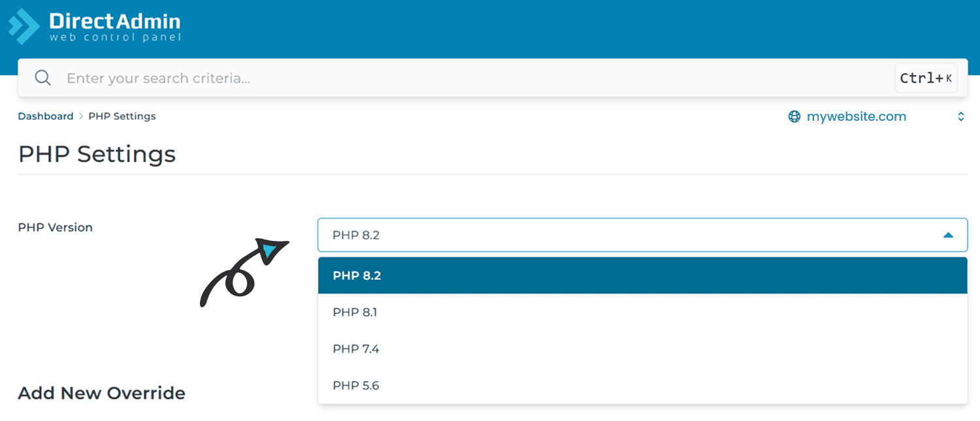The width and height of the screenshot is (980, 421).
Task: Click the domain switcher chevron icon
Action: pos(960,116)
